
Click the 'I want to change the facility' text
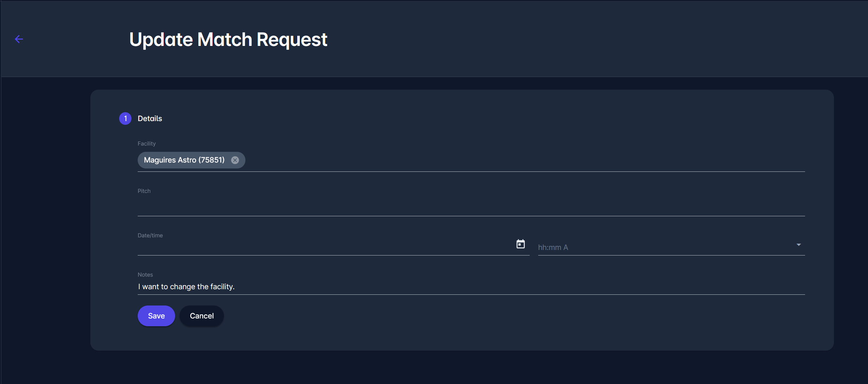(x=186, y=287)
